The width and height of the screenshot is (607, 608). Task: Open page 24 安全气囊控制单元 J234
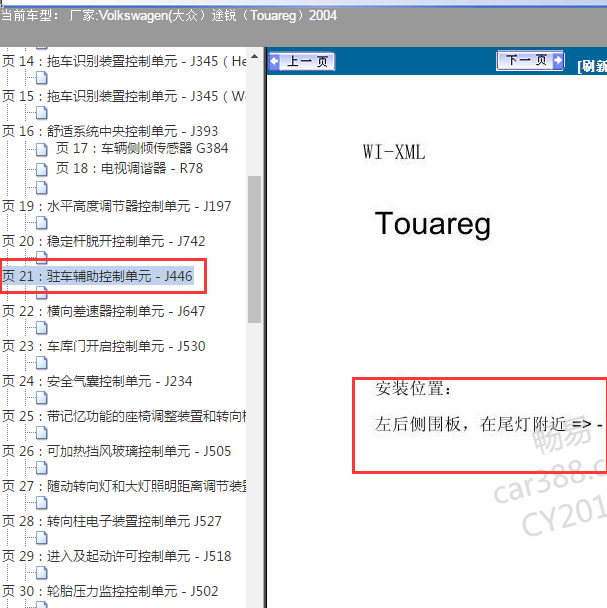(x=97, y=381)
